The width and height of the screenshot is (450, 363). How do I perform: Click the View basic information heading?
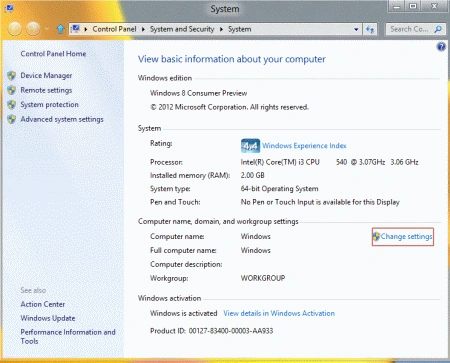coord(232,59)
